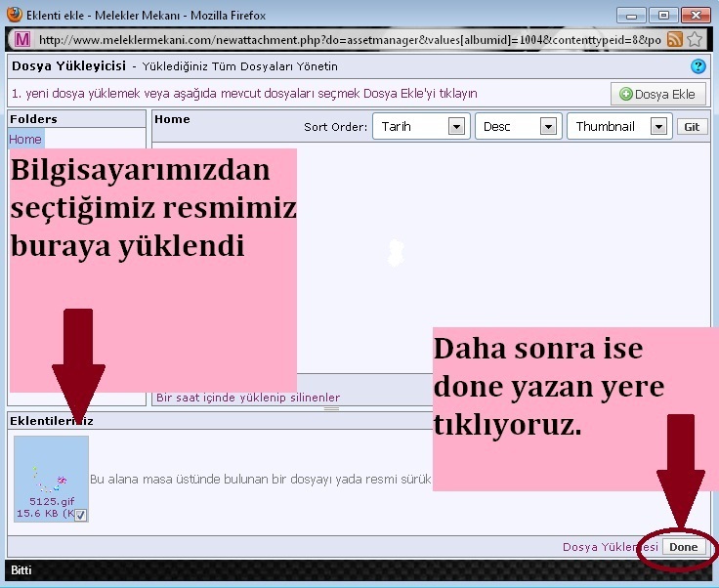This screenshot has height=588, width=719.
Task: Bookmark the page with the star icon
Action: click(x=695, y=40)
